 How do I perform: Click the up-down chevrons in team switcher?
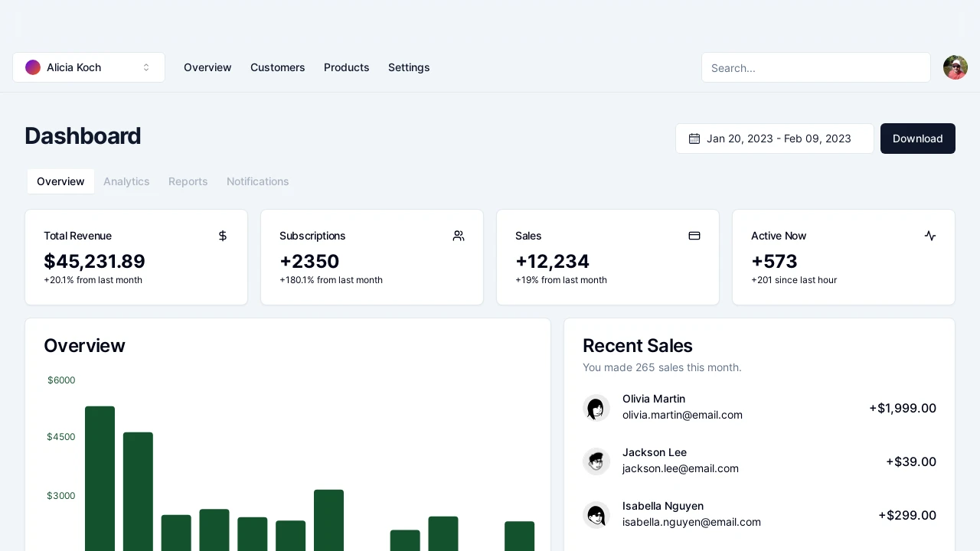point(146,67)
